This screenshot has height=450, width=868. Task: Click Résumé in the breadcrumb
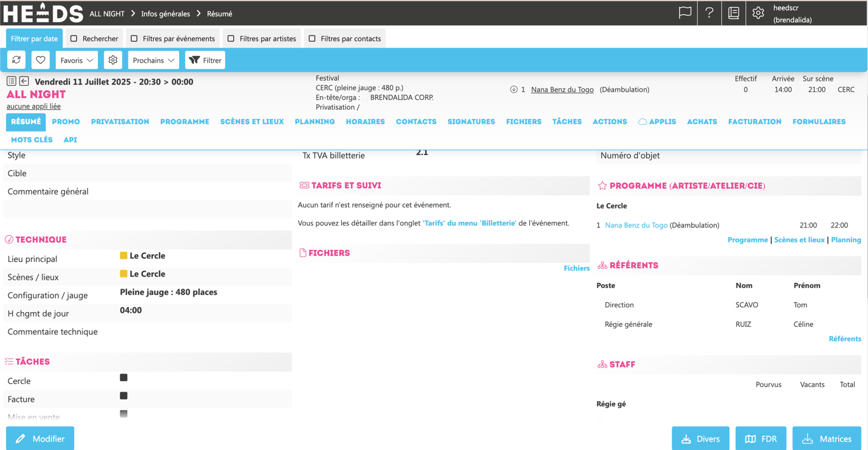coord(219,13)
